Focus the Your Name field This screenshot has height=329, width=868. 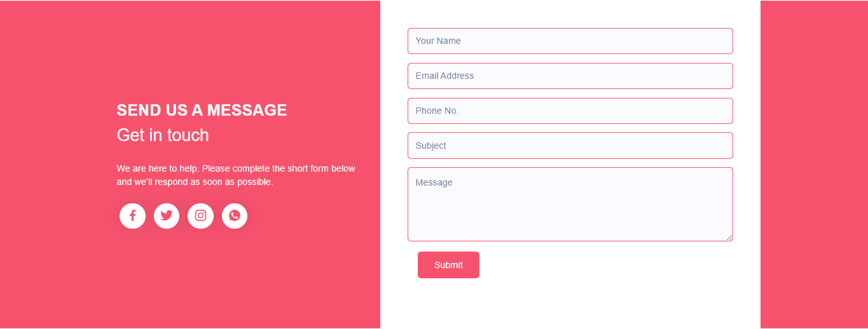pyautogui.click(x=570, y=41)
